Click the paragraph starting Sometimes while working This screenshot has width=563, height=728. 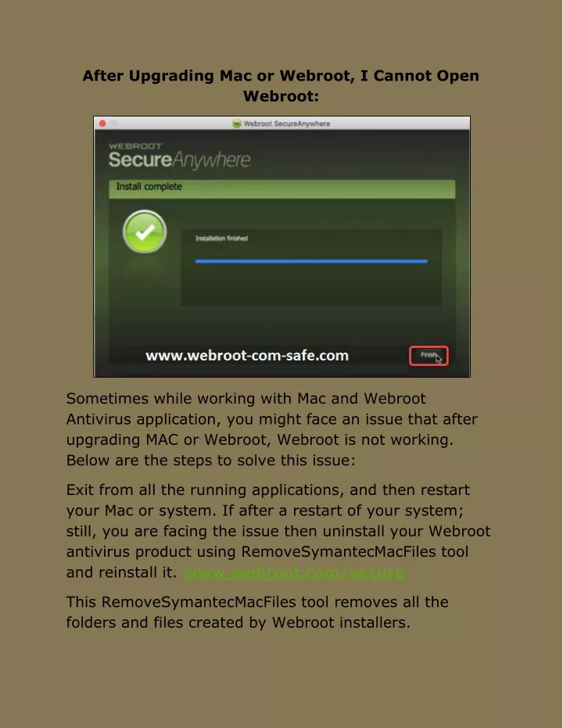click(x=271, y=429)
